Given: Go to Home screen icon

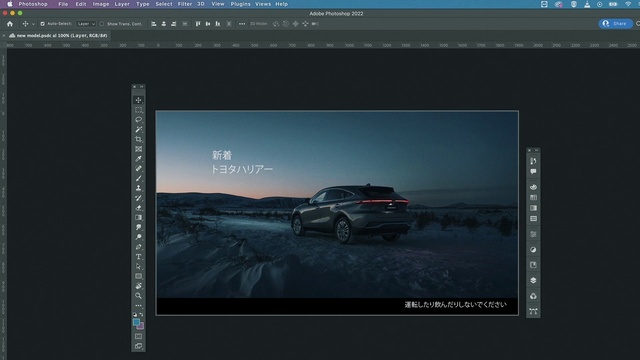Looking at the screenshot, I should (x=10, y=24).
